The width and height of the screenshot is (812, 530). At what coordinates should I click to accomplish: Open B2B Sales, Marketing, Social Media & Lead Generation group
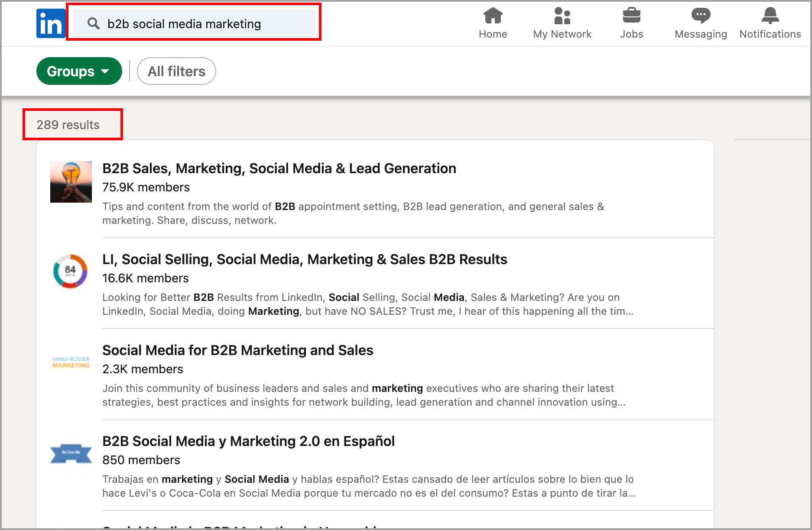279,168
